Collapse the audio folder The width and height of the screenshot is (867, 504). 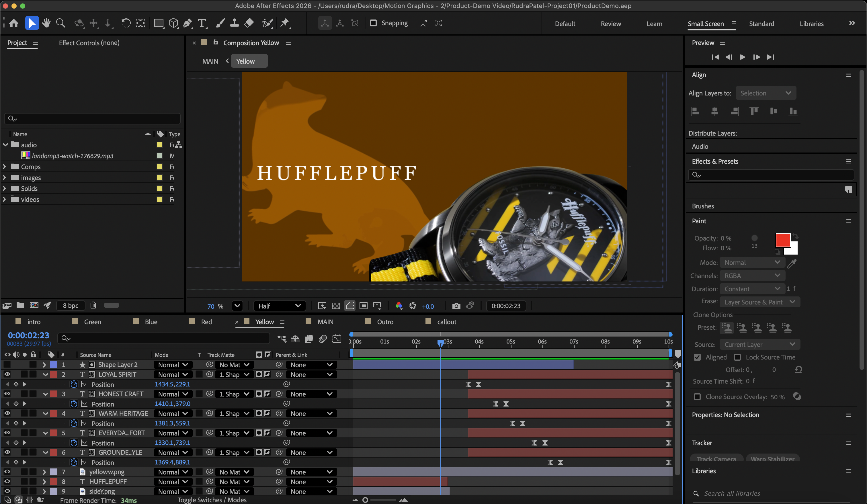coord(5,145)
